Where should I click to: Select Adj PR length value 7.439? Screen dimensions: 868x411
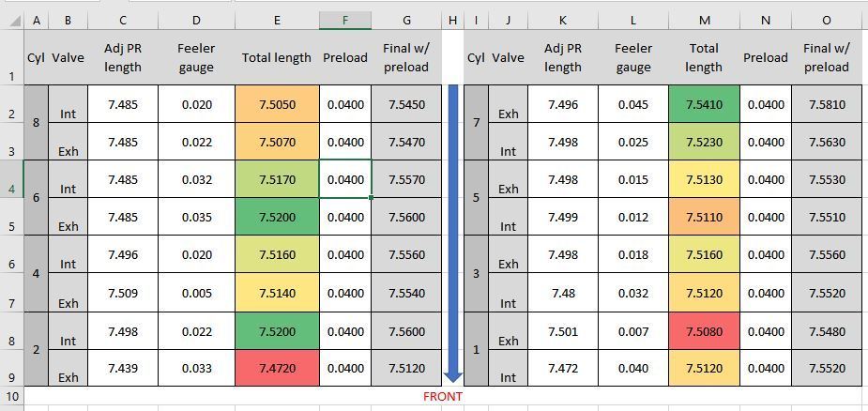point(123,369)
